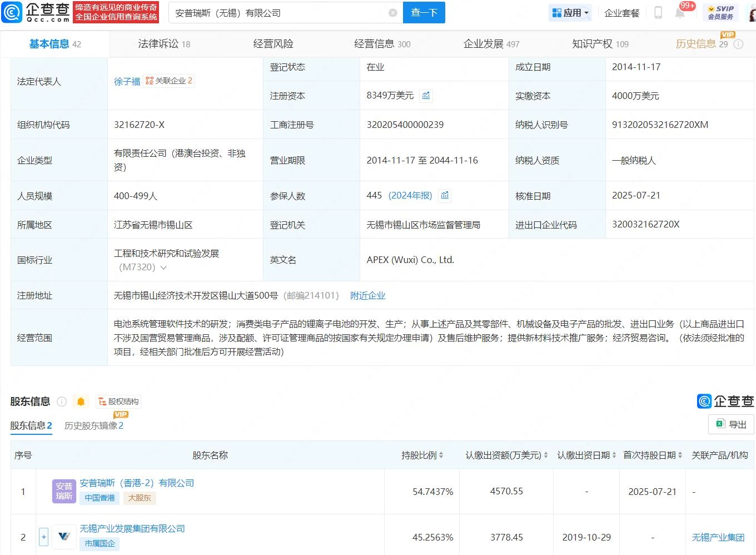
Task: Click the 查一下 search button
Action: point(424,12)
